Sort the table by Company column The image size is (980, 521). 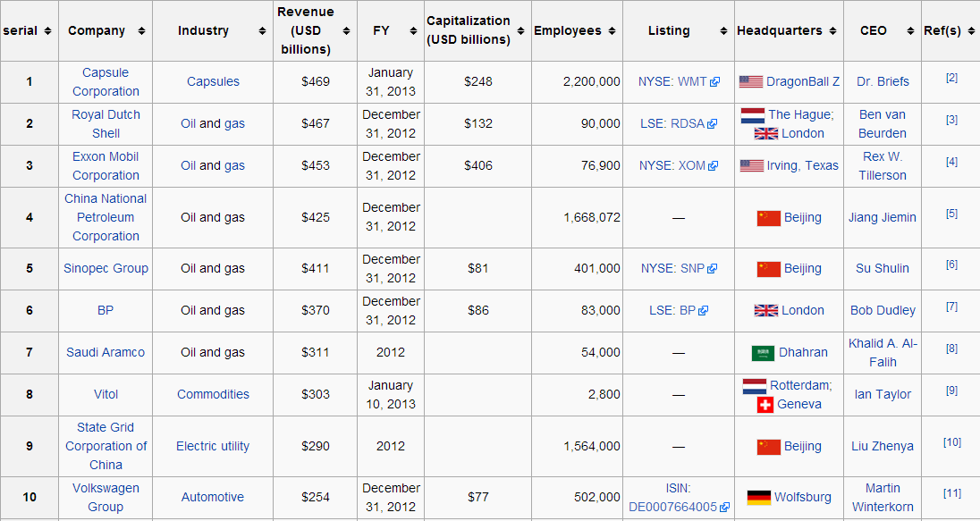point(141,29)
